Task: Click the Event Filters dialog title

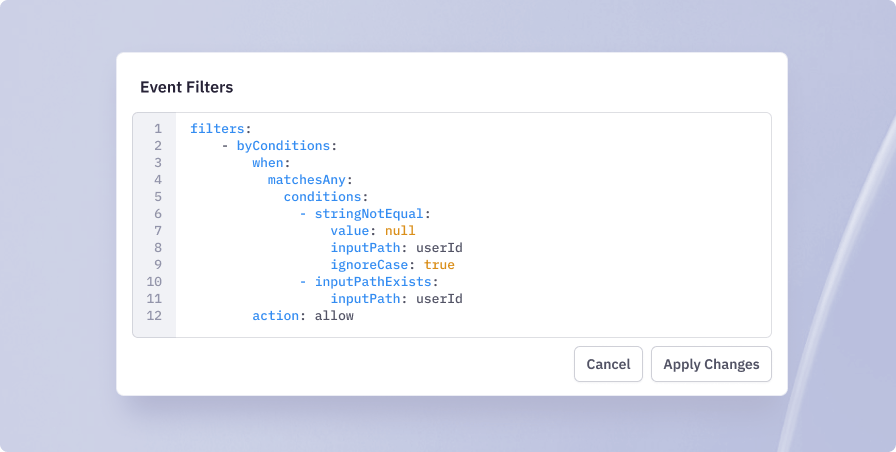Action: [x=186, y=87]
